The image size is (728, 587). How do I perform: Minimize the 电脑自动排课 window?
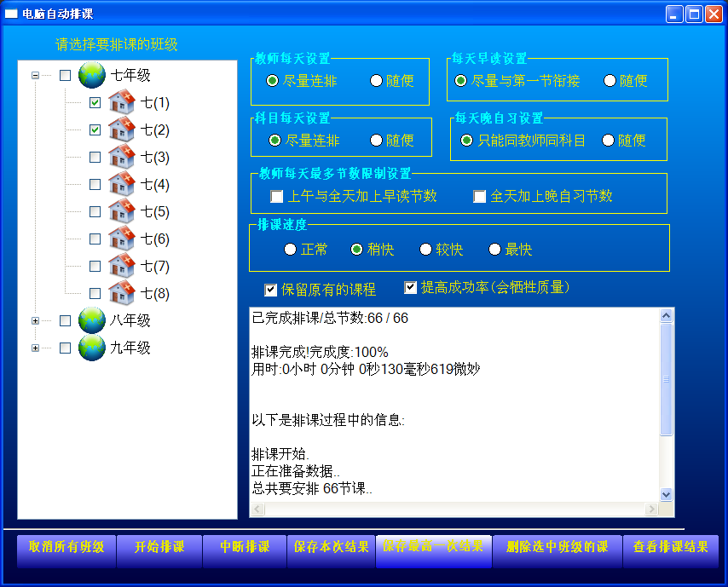pyautogui.click(x=674, y=14)
